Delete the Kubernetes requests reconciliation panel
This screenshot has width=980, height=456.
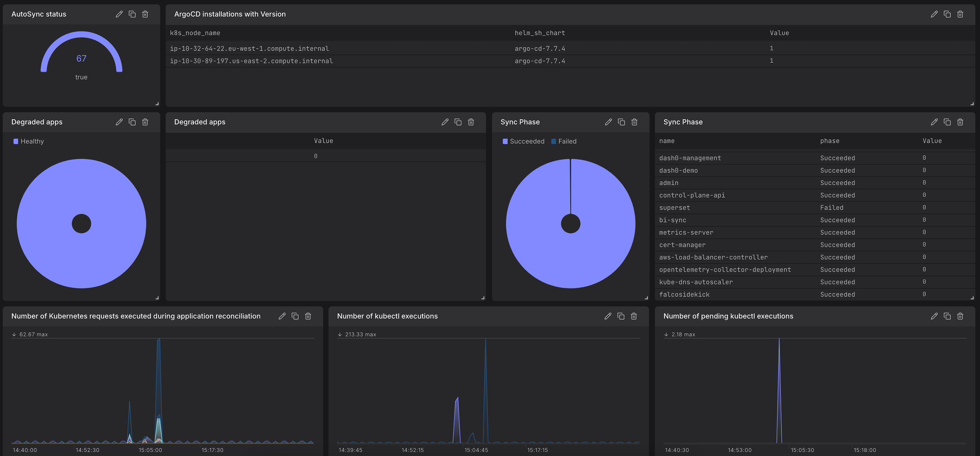point(308,316)
